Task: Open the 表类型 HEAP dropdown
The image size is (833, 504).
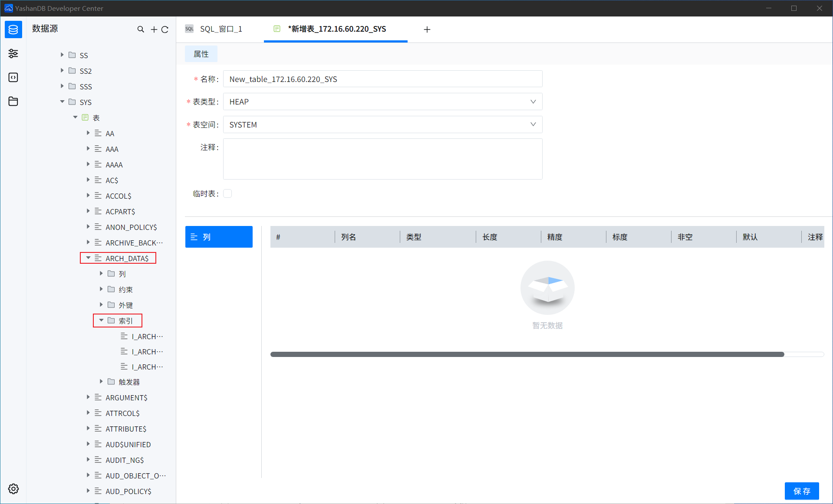Action: (382, 101)
